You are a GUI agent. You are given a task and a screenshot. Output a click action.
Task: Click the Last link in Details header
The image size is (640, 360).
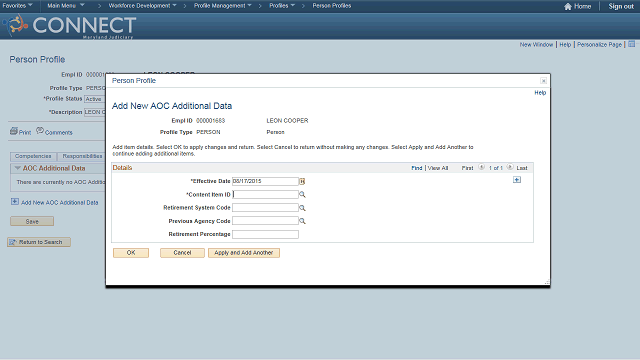tap(522, 168)
